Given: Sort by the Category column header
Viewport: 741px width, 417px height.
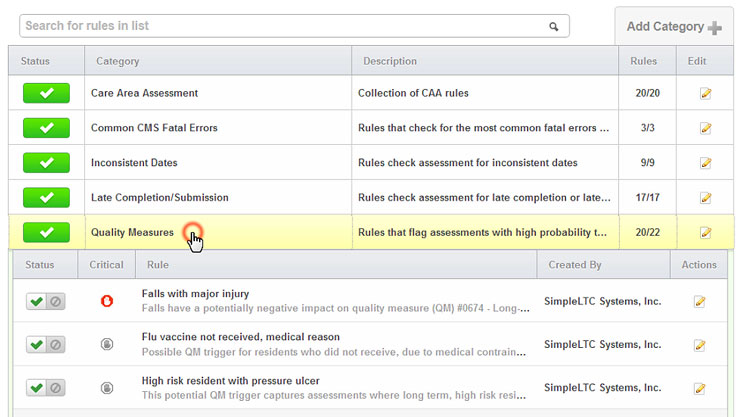Looking at the screenshot, I should (118, 61).
